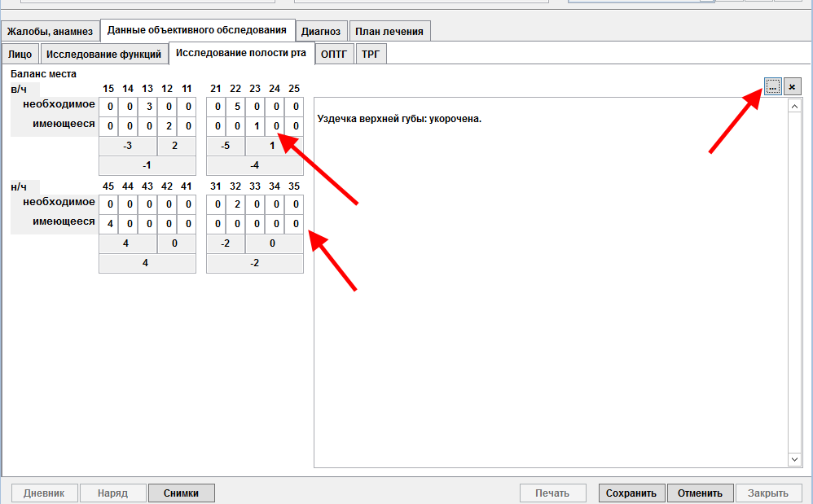This screenshot has width=813, height=504.
Task: Select необходимое cell for lower tooth 32
Action: tap(235, 204)
